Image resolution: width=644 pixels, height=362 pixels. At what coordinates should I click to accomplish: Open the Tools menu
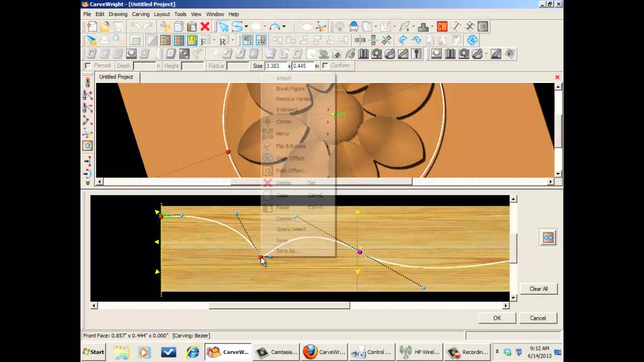pos(180,14)
